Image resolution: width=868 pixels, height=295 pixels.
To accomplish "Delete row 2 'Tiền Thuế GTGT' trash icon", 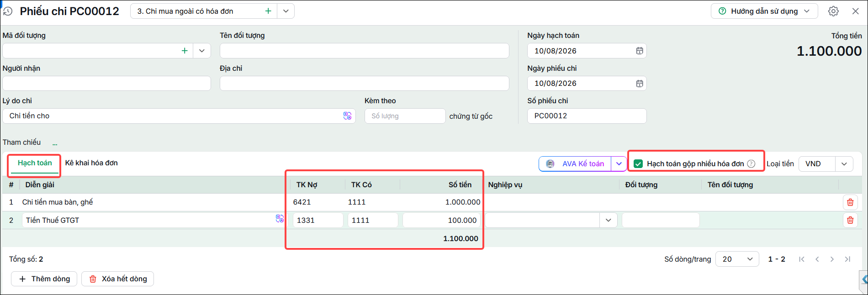I will click(x=850, y=220).
